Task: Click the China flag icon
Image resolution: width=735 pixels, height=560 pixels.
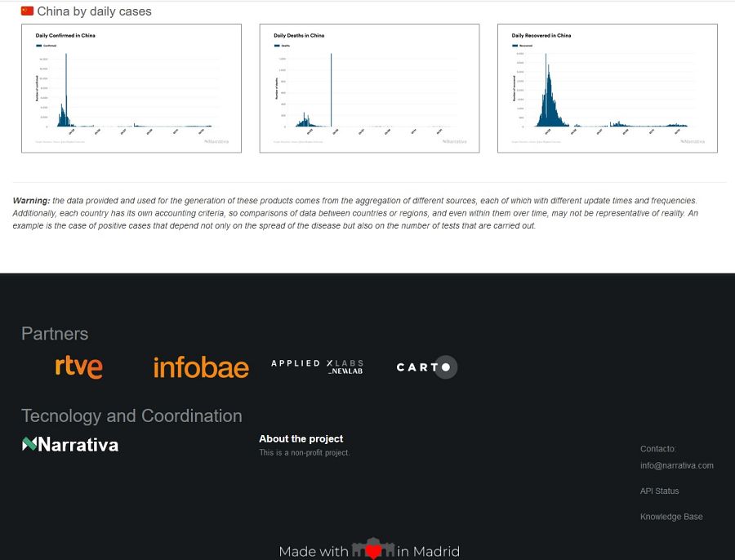Action: point(25,11)
